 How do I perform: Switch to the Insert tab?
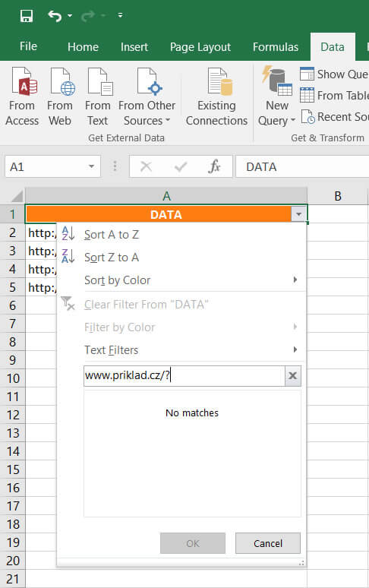point(134,47)
